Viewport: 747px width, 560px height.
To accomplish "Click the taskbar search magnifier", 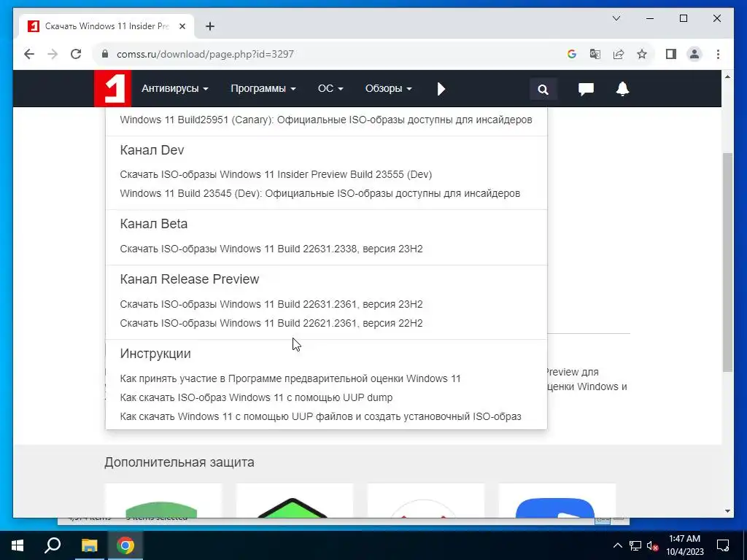I will 53,545.
